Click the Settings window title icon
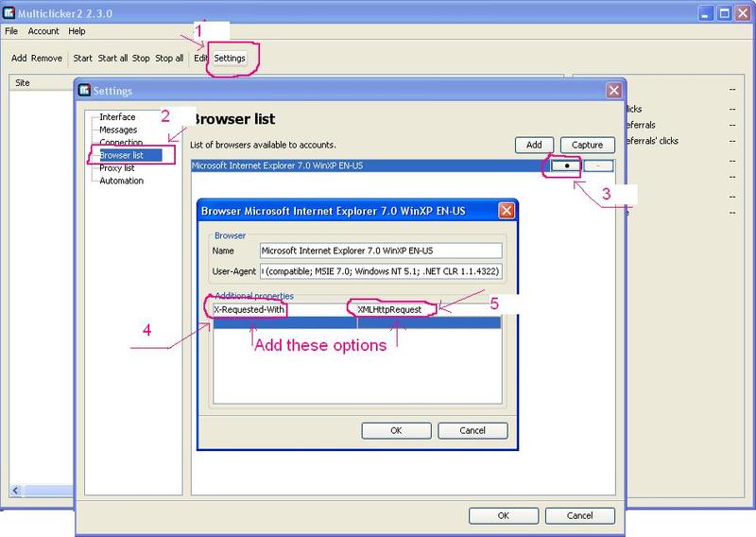 pyautogui.click(x=84, y=90)
